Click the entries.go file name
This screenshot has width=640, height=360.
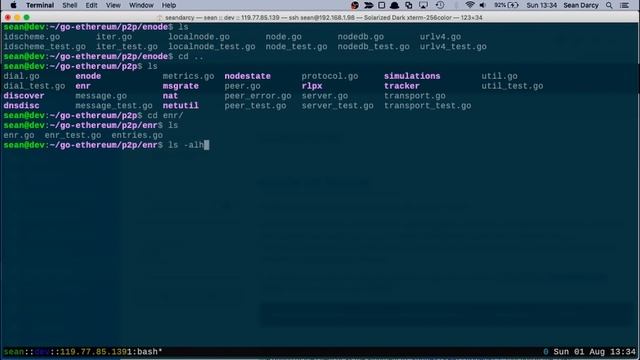pos(137,135)
